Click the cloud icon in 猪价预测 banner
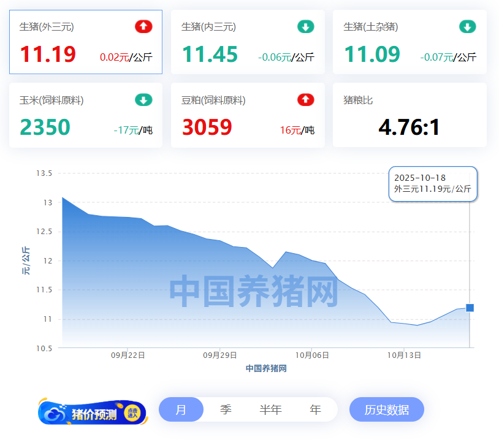The image size is (499, 448). click(56, 414)
